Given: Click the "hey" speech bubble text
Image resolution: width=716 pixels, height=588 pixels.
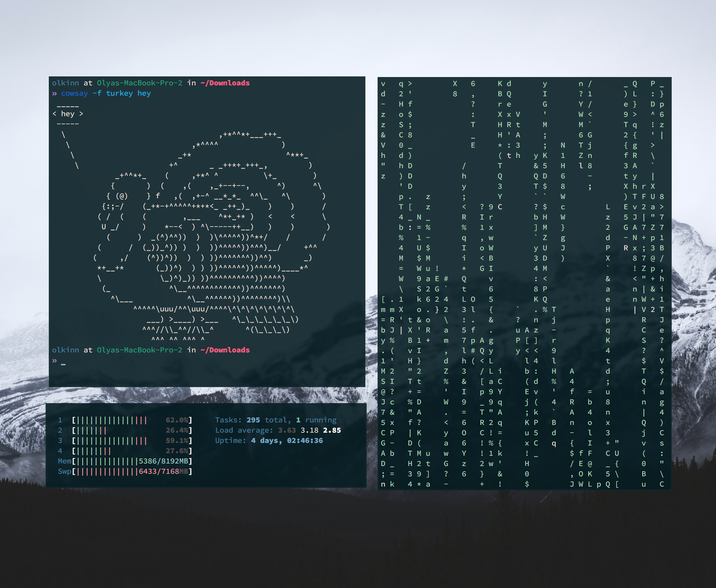Looking at the screenshot, I should pyautogui.click(x=67, y=114).
